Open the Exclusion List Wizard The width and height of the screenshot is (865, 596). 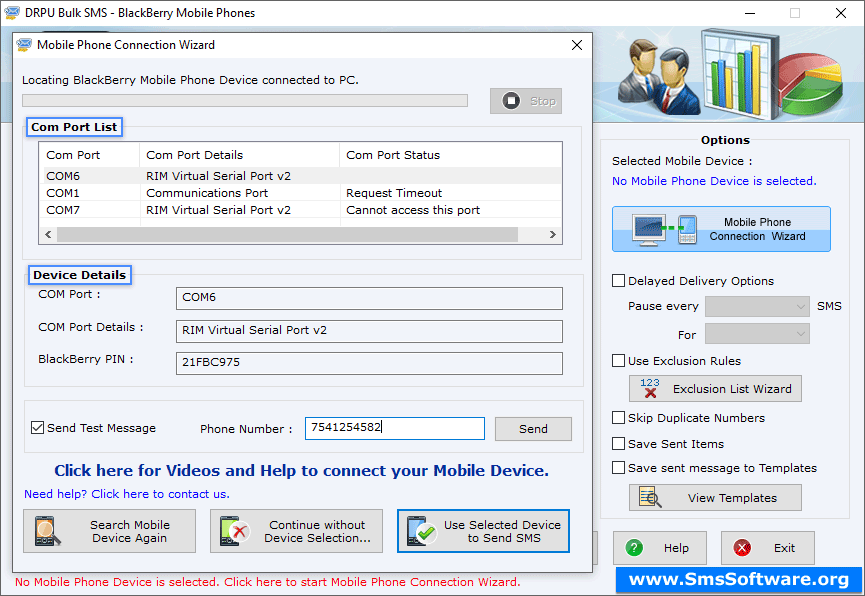click(x=715, y=389)
